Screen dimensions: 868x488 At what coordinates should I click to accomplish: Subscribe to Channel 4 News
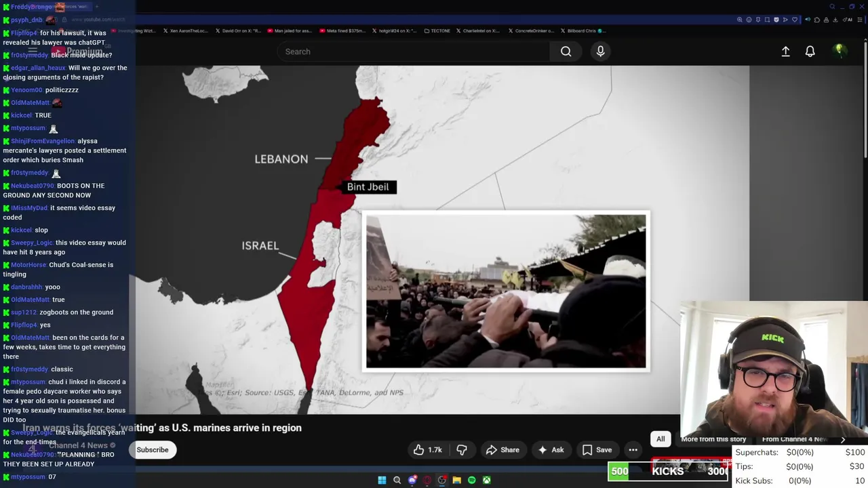[x=153, y=450]
